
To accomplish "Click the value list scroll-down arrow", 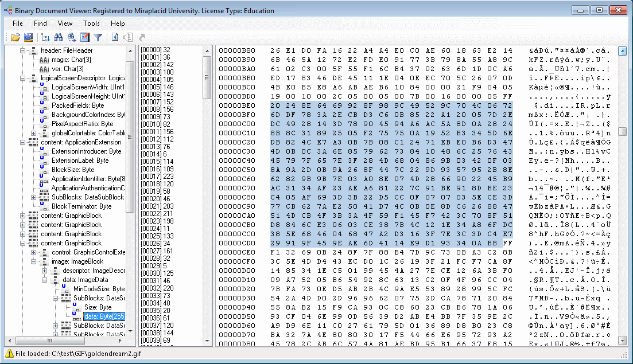I will 207,340.
